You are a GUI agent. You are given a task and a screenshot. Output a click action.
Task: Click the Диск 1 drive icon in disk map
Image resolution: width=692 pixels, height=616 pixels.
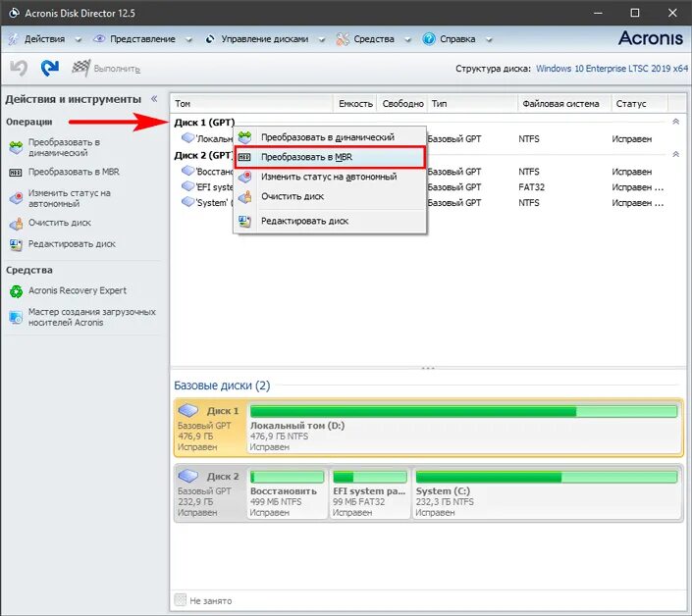(x=188, y=411)
